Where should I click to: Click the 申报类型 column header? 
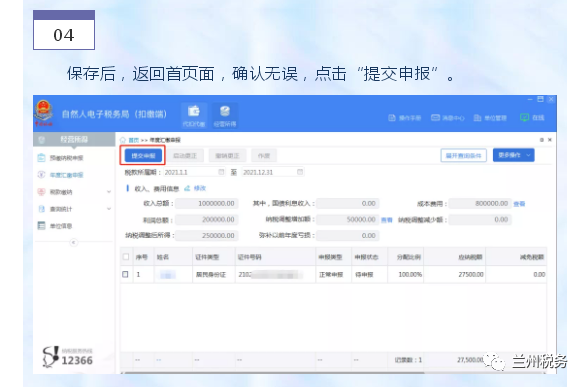point(333,257)
